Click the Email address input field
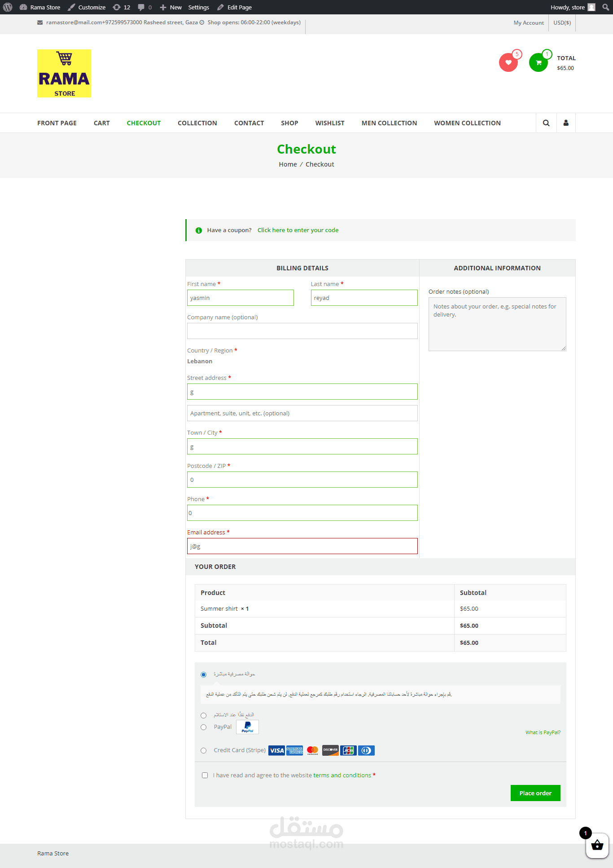 coord(302,546)
